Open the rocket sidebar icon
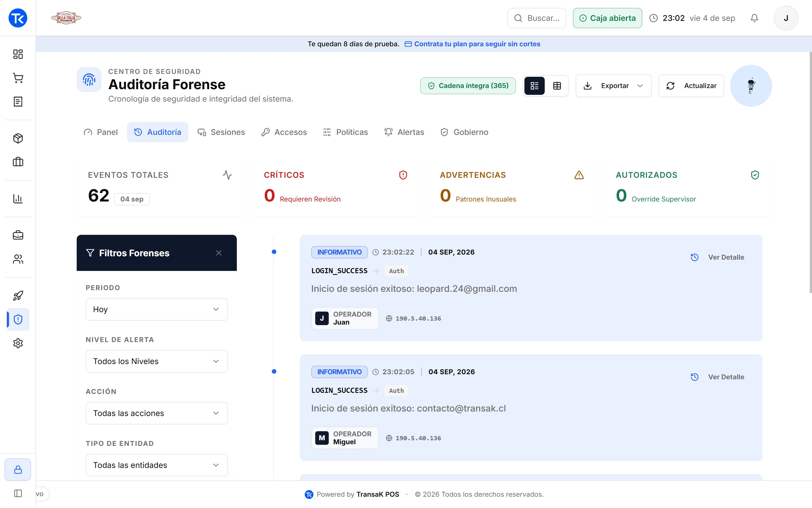Viewport: 812px width, 508px height. 18,296
